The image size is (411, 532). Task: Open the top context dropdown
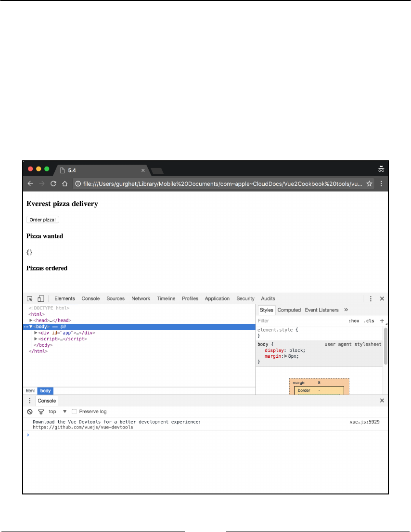coord(58,412)
